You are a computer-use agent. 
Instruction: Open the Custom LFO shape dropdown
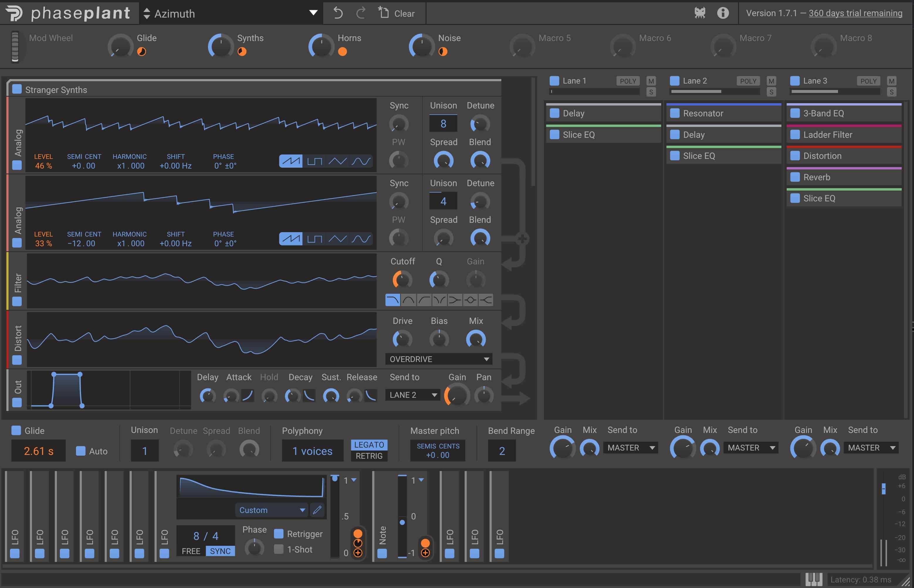pos(272,510)
